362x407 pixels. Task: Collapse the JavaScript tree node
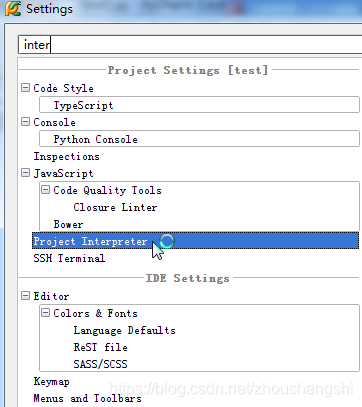25,173
